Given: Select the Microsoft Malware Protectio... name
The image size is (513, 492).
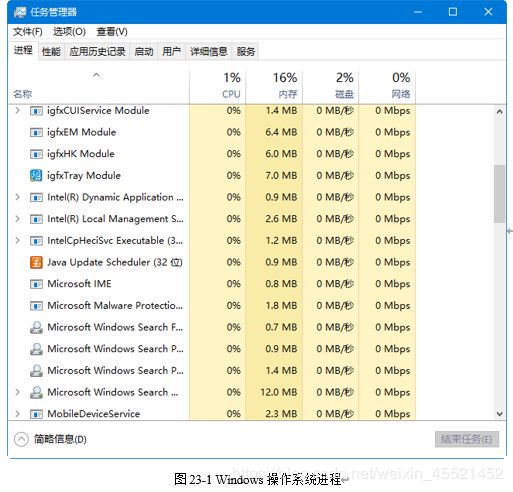Looking at the screenshot, I should [115, 306].
